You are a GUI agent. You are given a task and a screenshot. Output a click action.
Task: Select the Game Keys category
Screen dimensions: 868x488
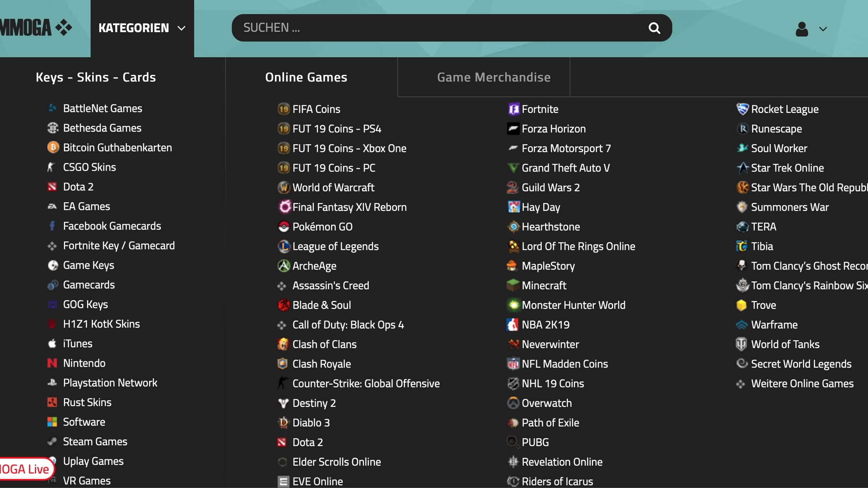[x=89, y=265]
